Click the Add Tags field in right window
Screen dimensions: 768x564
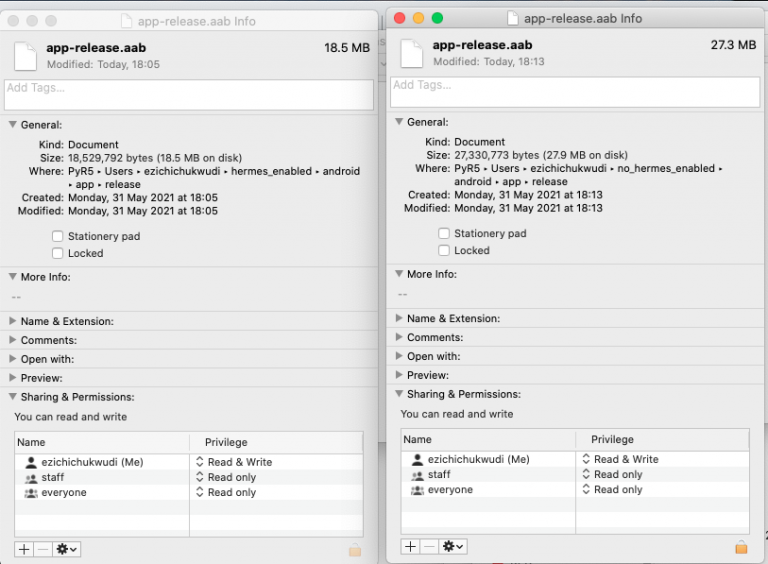(575, 92)
